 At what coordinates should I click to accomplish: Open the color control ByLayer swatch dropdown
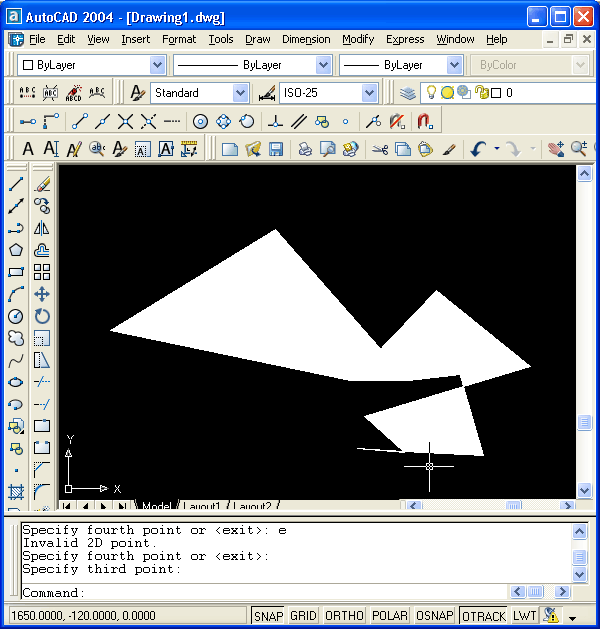point(91,65)
